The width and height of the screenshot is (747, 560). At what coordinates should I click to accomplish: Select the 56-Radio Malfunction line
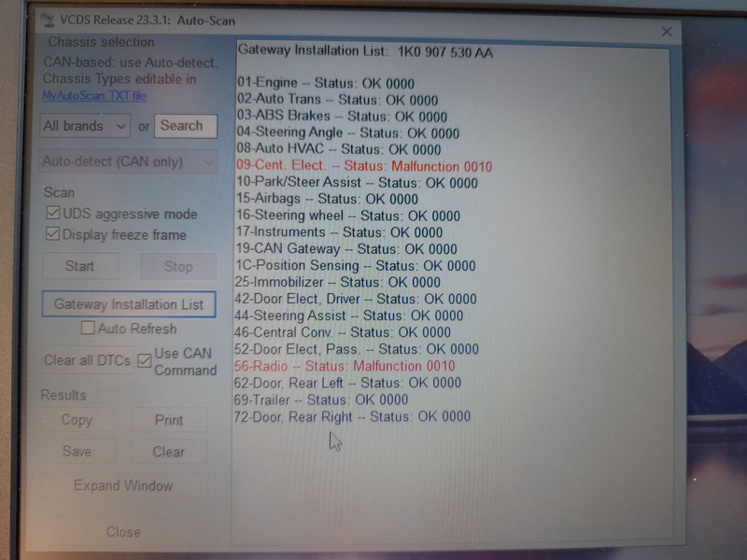(345, 366)
